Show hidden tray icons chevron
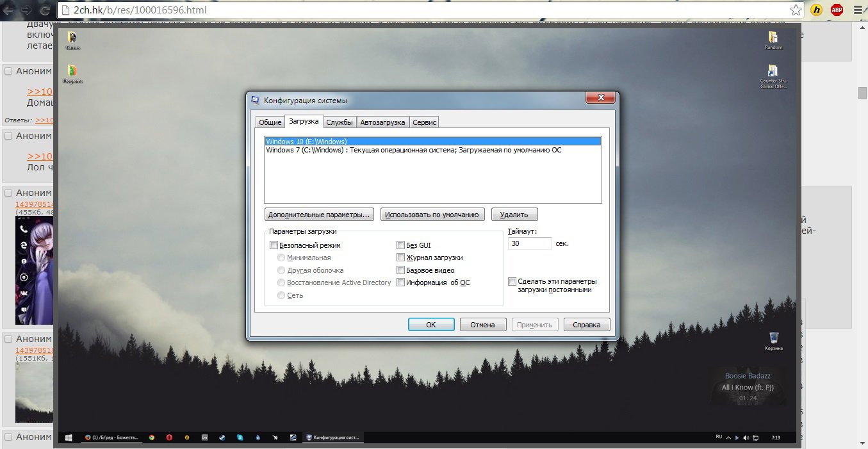The height and width of the screenshot is (449, 868). 728,438
